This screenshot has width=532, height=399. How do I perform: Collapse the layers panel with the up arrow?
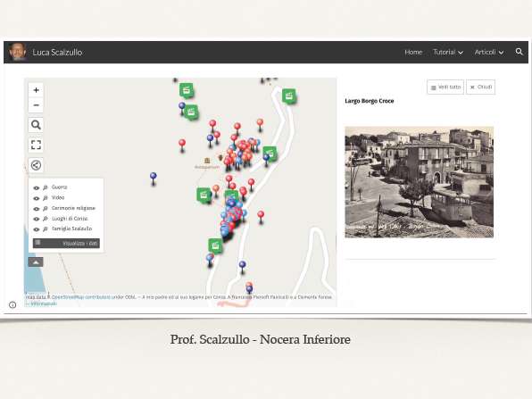pyautogui.click(x=36, y=262)
